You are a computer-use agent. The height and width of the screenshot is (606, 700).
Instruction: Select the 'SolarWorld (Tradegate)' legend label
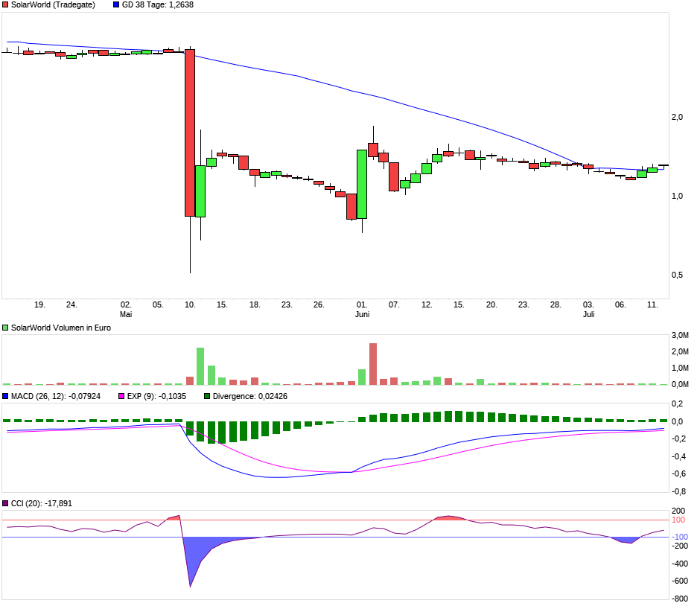(x=53, y=5)
